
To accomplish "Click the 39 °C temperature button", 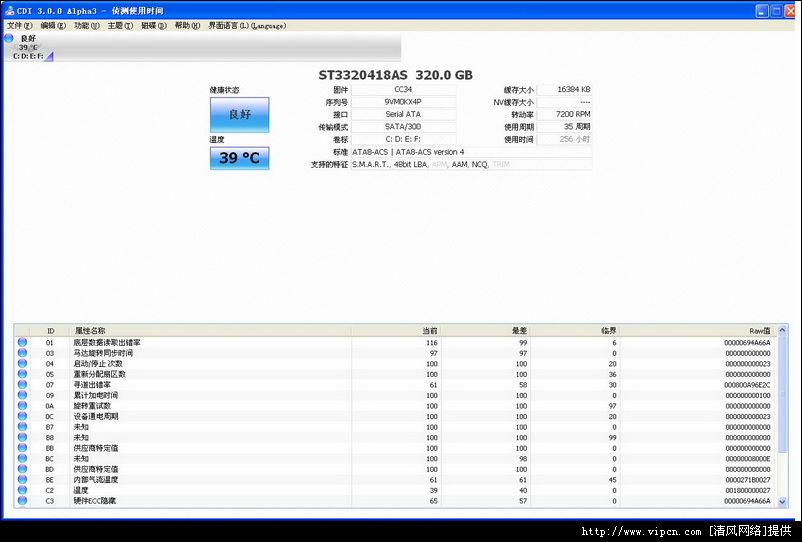I will coord(239,158).
